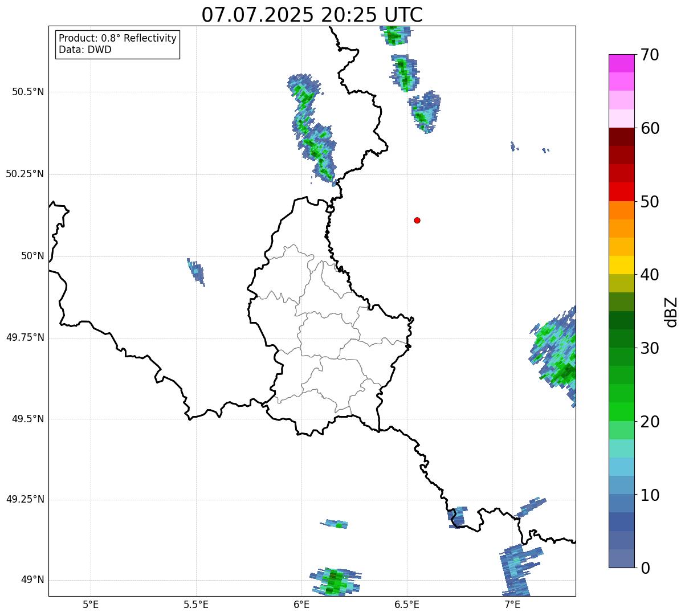Click the "5°E" longitude label
Image resolution: width=685 pixels, height=616 pixels.
tap(91, 604)
